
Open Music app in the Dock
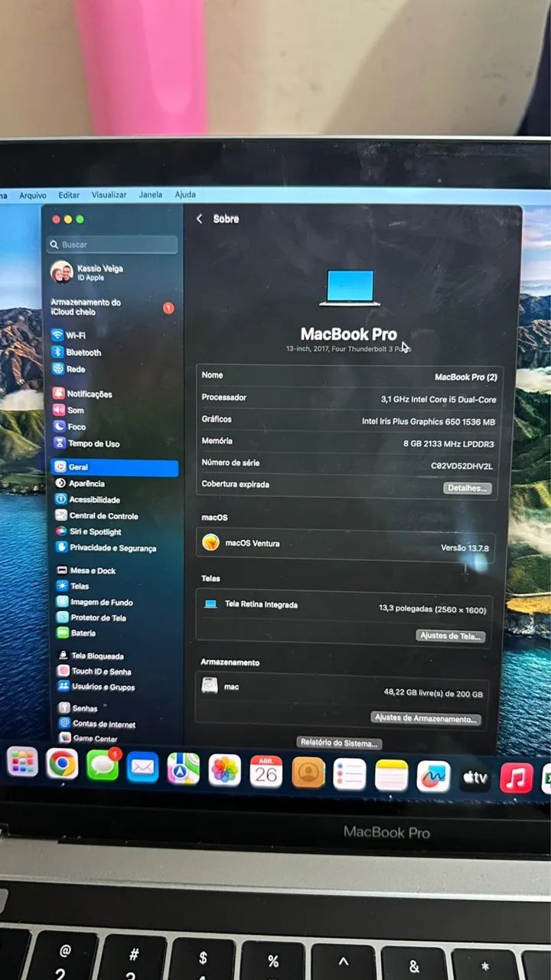[517, 778]
